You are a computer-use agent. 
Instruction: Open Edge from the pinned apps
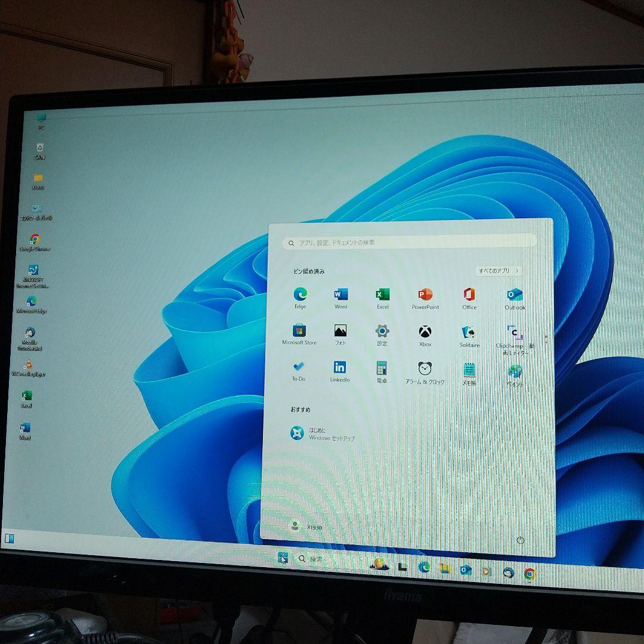pos(300,298)
